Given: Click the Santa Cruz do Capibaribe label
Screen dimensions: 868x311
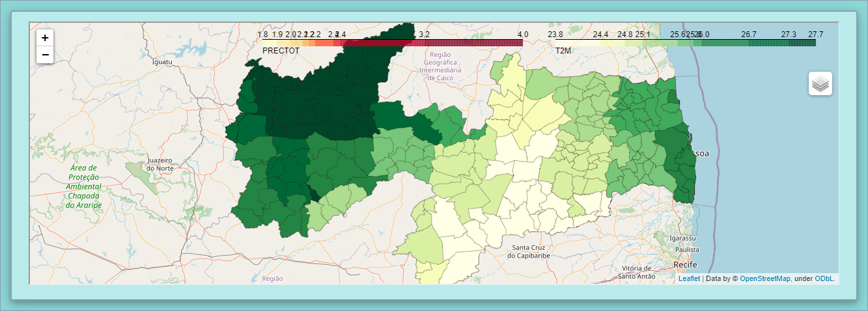Looking at the screenshot, I should point(529,251).
